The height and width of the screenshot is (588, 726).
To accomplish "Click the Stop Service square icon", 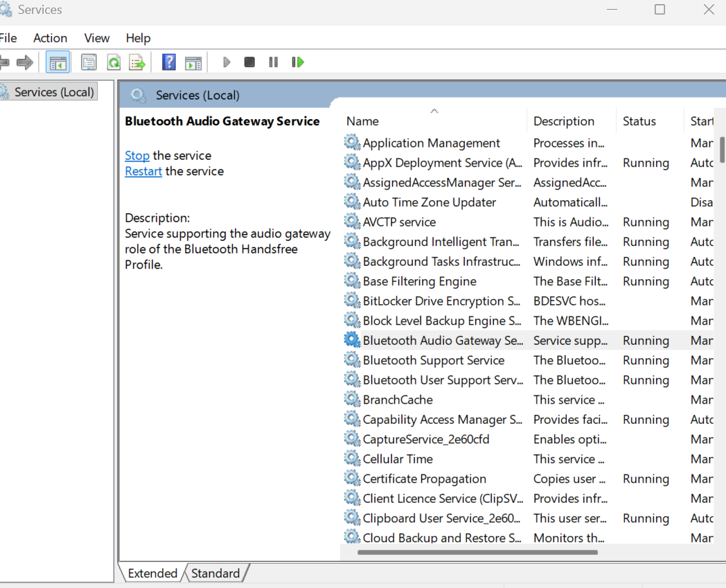I will [249, 62].
